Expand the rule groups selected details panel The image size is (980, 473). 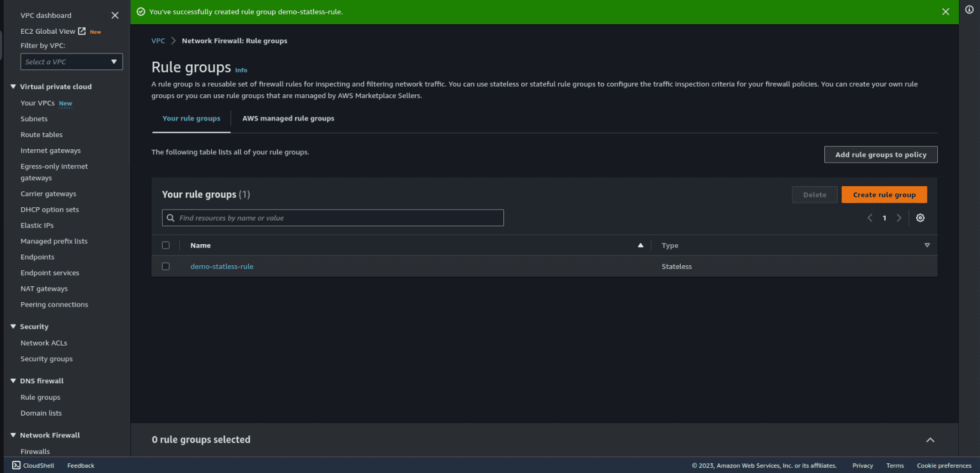930,440
